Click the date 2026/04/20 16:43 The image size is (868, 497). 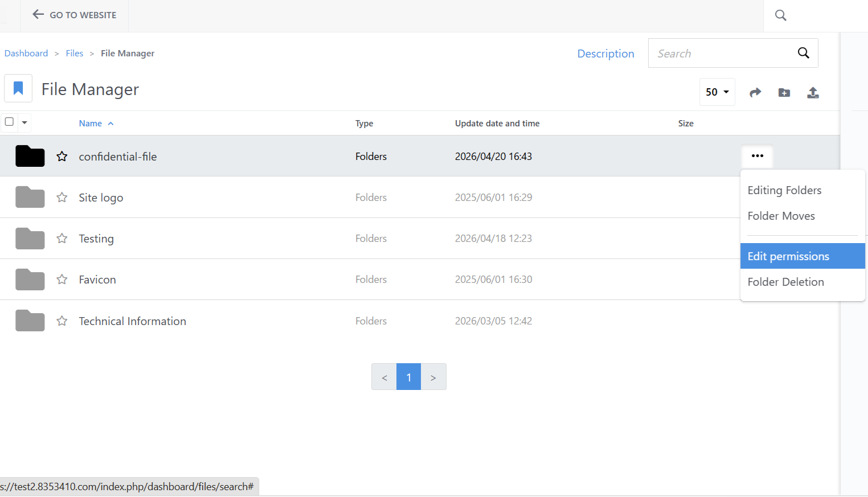(493, 157)
